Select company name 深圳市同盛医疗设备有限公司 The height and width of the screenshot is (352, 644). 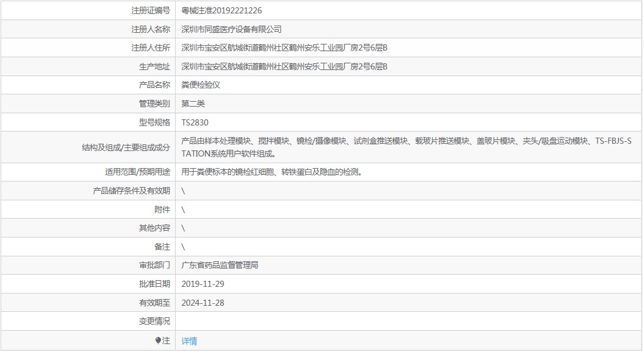[232, 30]
